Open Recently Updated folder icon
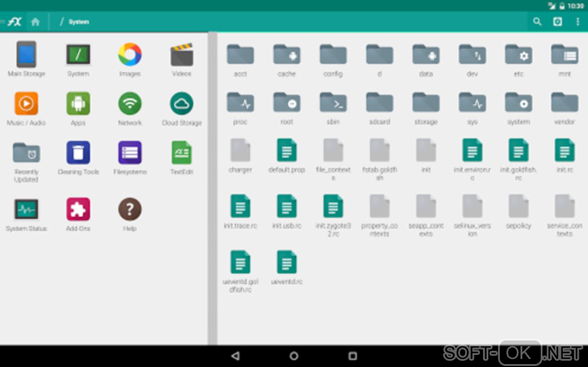This screenshot has height=367, width=588. (x=26, y=153)
